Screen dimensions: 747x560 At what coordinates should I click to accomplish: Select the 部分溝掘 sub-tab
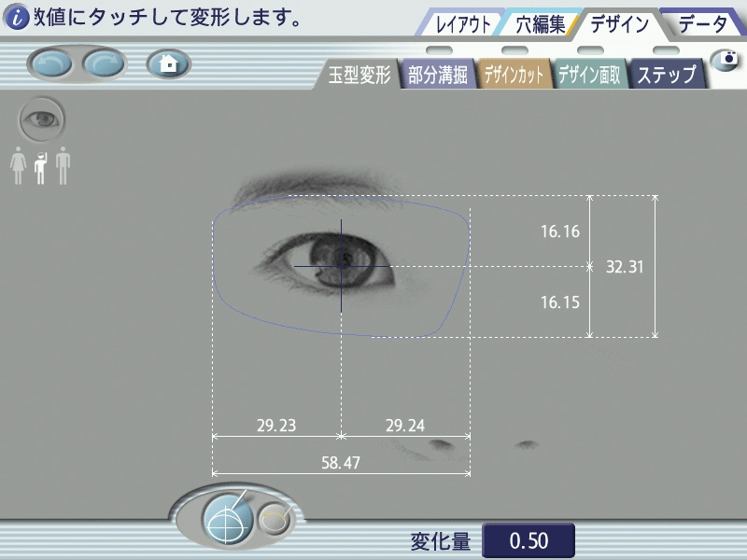tap(438, 75)
